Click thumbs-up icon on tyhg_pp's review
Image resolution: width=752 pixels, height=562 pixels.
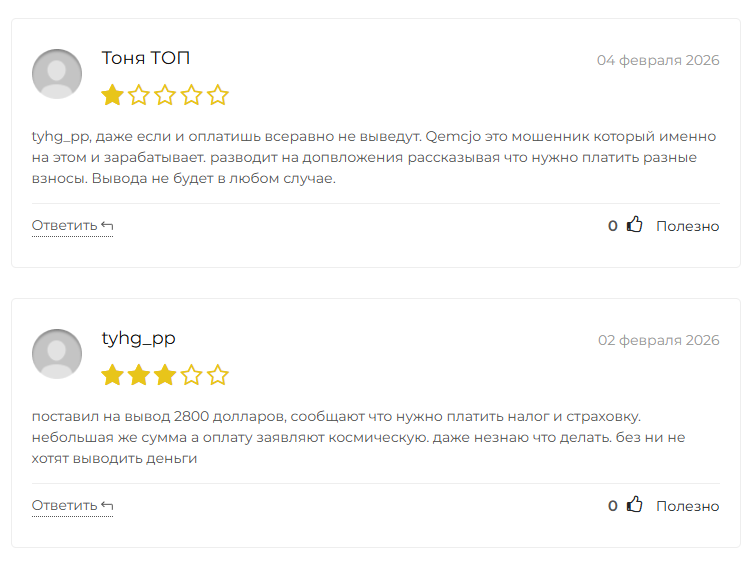click(x=634, y=505)
